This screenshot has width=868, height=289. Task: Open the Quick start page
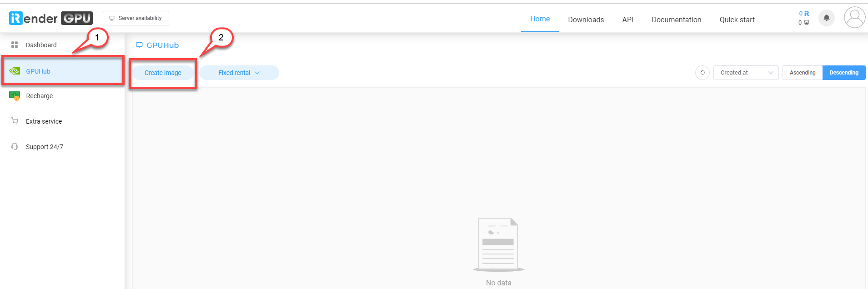click(x=737, y=20)
